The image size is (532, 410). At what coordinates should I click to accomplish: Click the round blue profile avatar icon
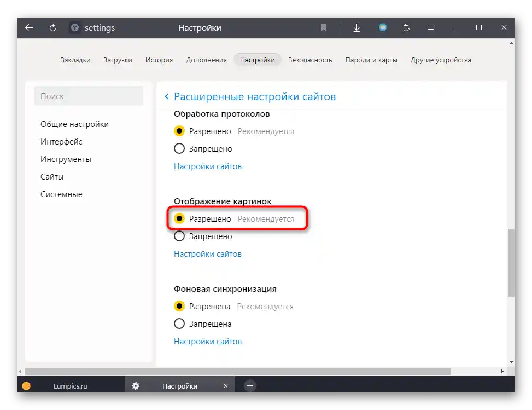(x=383, y=27)
